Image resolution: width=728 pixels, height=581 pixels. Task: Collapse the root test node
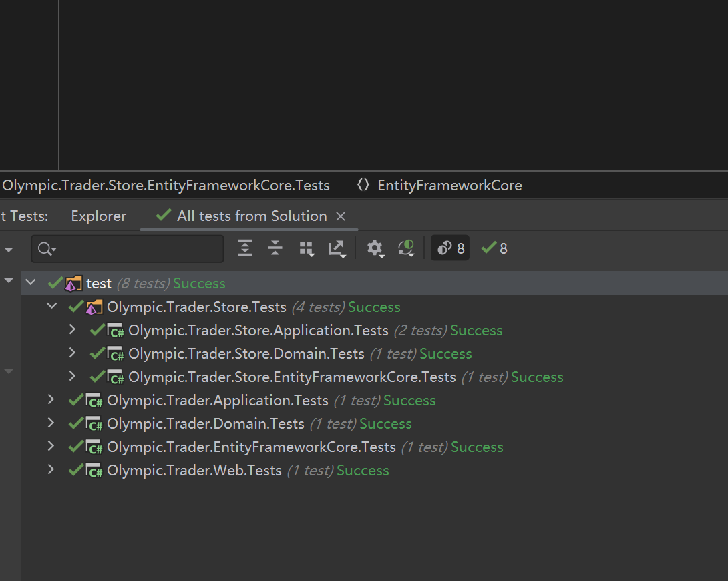coord(30,283)
